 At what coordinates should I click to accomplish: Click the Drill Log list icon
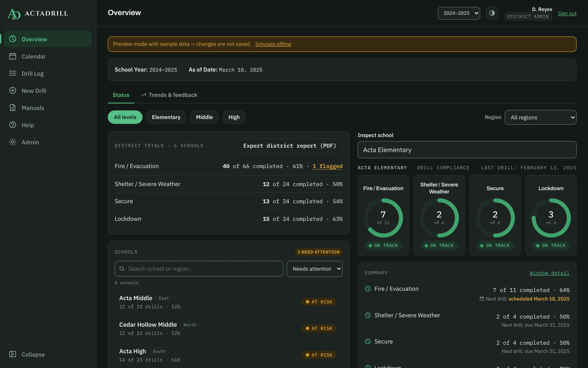[x=13, y=73]
